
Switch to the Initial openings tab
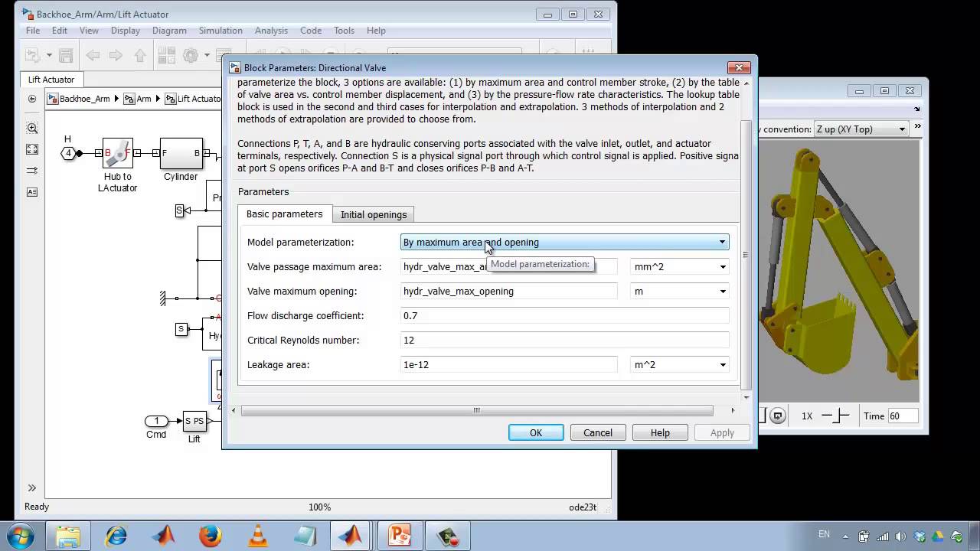click(x=374, y=214)
